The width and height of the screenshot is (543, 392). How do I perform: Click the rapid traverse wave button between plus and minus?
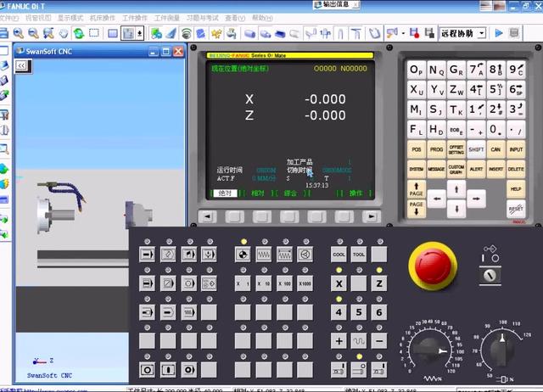[x=359, y=341]
